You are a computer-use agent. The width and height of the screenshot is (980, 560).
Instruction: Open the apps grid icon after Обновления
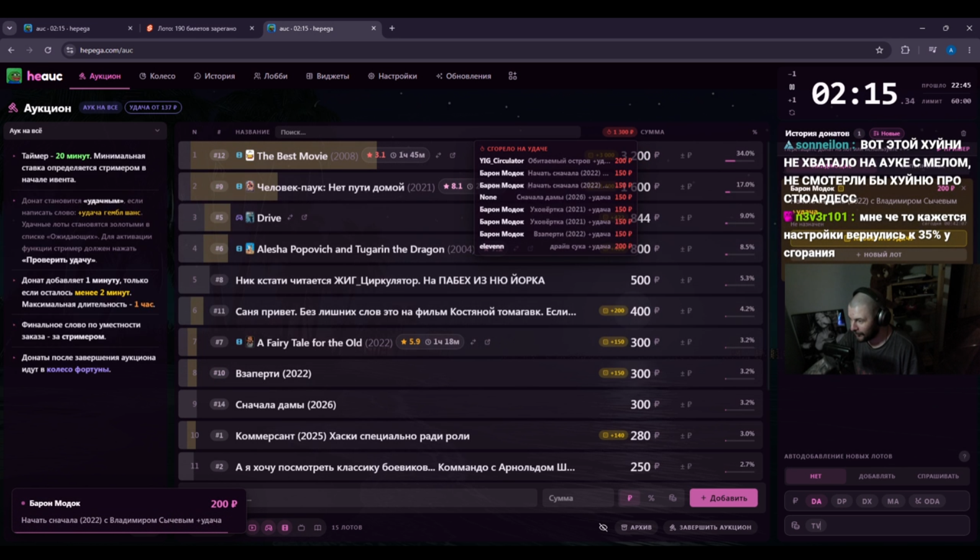(x=513, y=76)
